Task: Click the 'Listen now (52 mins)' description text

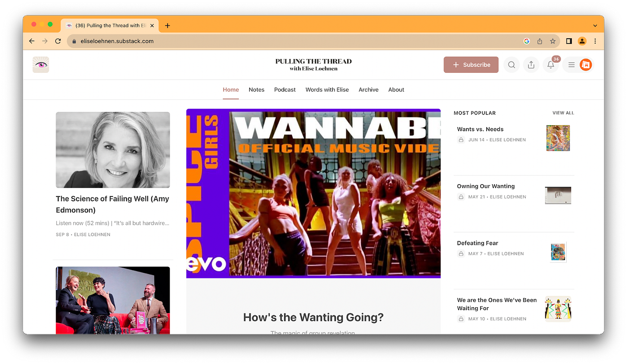Action: 112,223
